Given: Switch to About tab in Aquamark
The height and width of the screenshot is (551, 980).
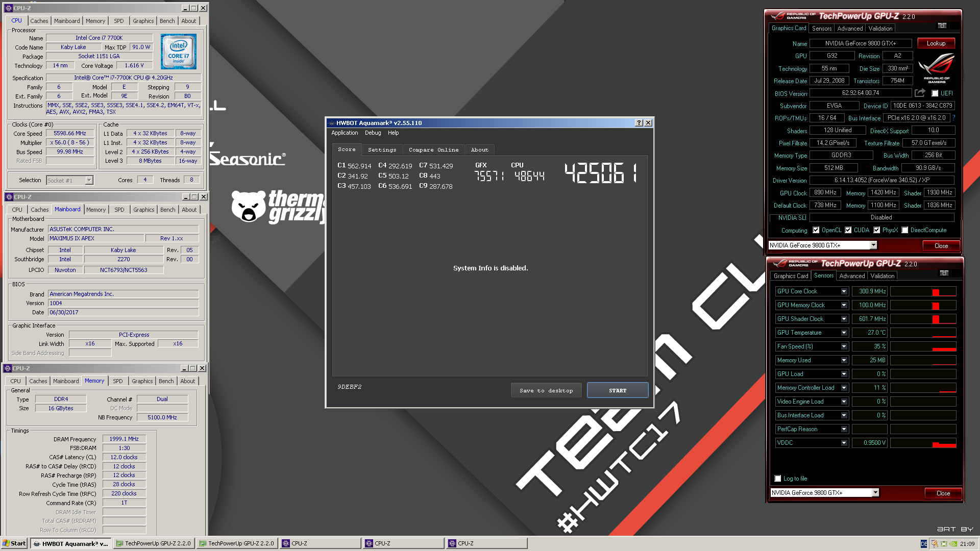Looking at the screenshot, I should point(479,149).
